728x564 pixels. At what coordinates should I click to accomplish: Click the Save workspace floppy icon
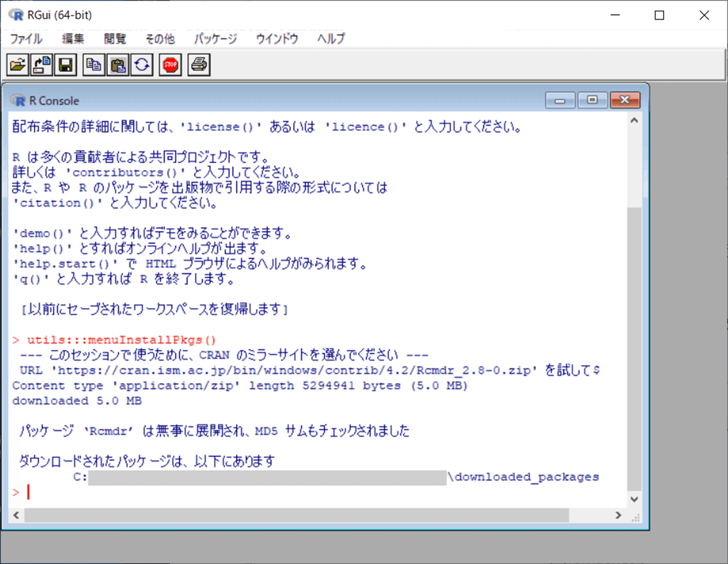tap(65, 65)
